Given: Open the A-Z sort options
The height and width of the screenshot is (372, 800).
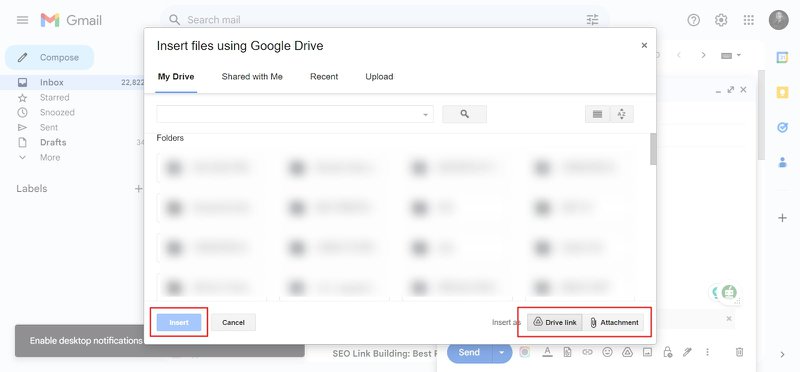Looking at the screenshot, I should coord(621,114).
